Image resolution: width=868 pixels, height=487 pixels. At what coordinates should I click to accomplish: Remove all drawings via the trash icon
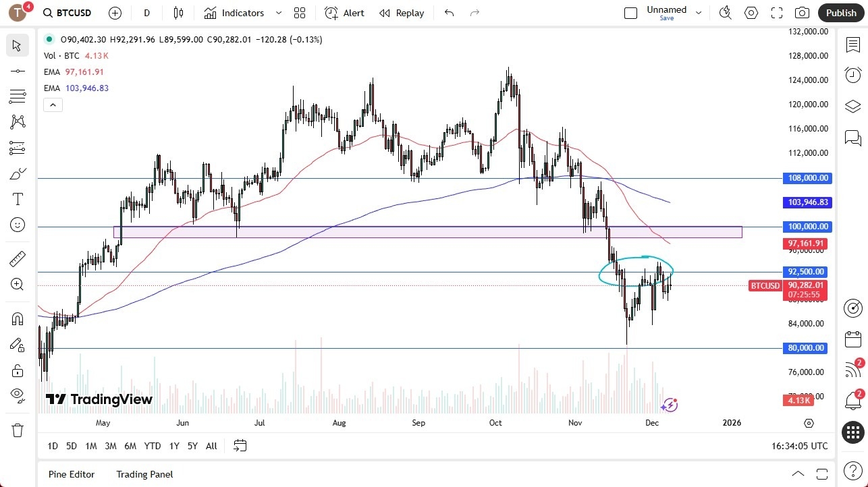pyautogui.click(x=18, y=429)
